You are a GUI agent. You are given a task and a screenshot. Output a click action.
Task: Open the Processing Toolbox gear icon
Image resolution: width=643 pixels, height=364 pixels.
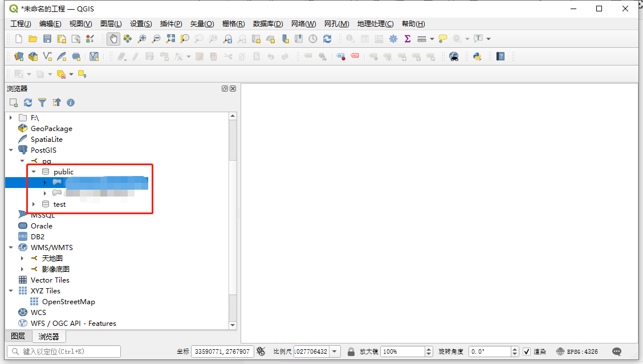pos(393,39)
